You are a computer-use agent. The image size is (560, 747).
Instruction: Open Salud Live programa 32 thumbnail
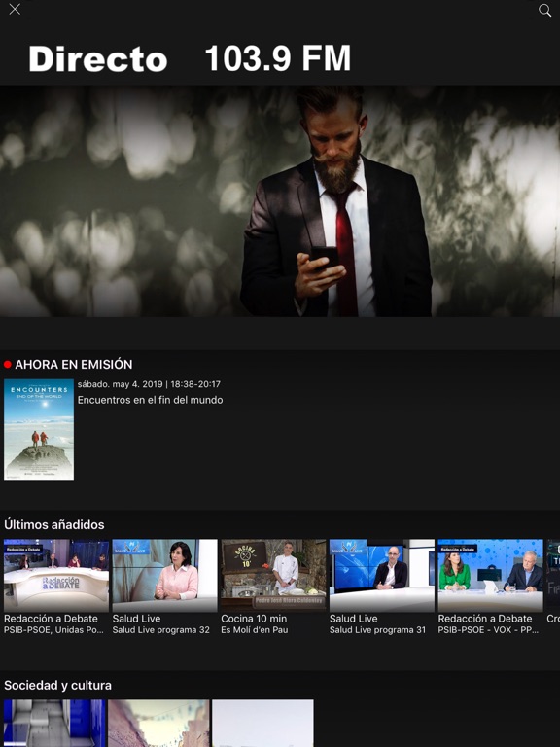[x=164, y=576]
